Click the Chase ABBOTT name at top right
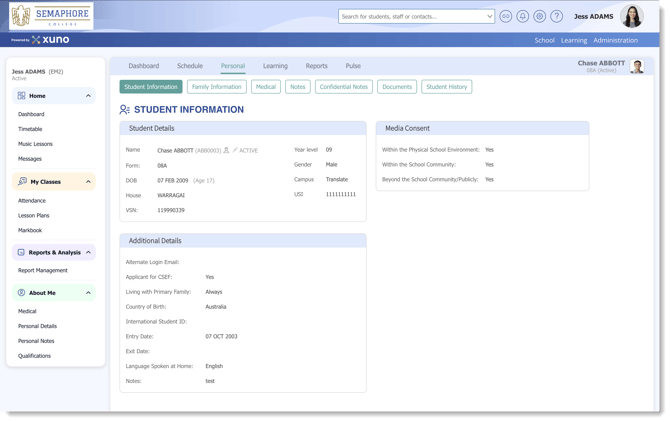The image size is (670, 422). click(601, 63)
